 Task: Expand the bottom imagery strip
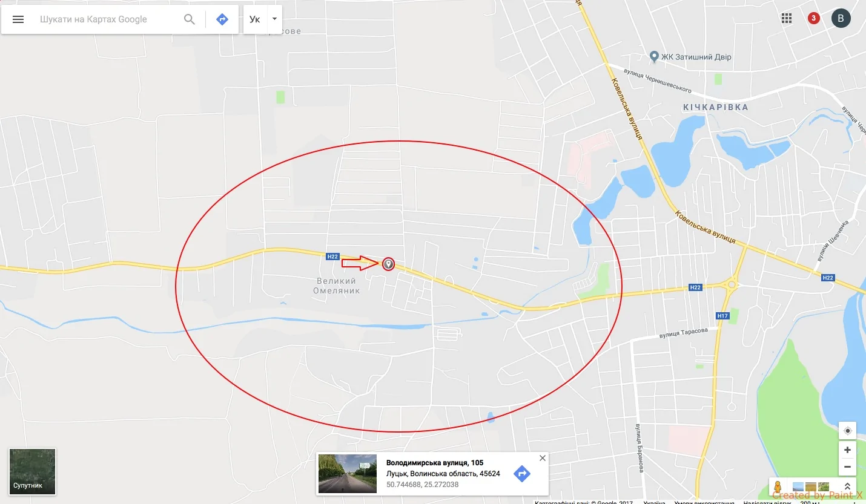click(847, 486)
